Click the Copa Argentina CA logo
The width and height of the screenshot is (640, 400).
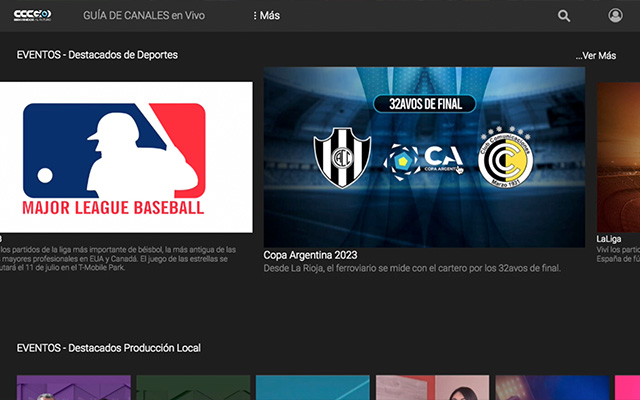(x=424, y=160)
